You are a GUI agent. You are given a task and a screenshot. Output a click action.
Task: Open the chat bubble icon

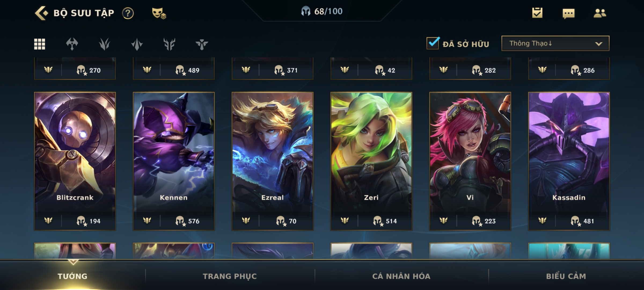(x=568, y=13)
